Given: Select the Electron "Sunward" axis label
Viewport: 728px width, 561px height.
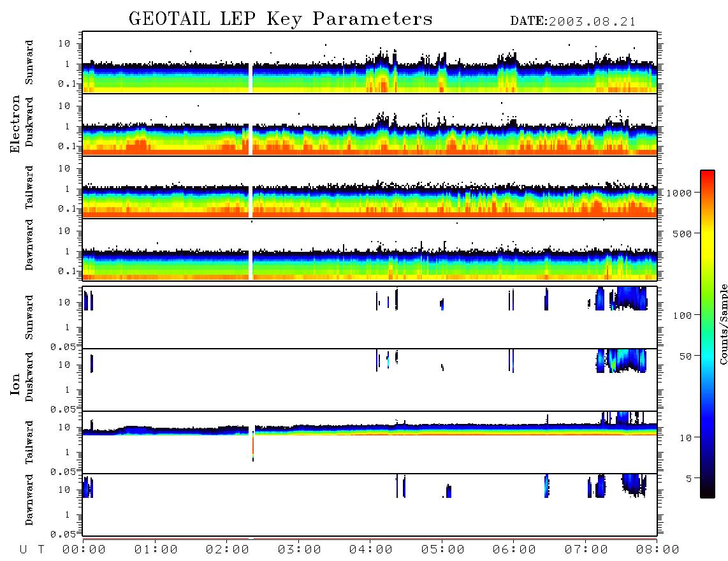Looking at the screenshot, I should (29, 62).
